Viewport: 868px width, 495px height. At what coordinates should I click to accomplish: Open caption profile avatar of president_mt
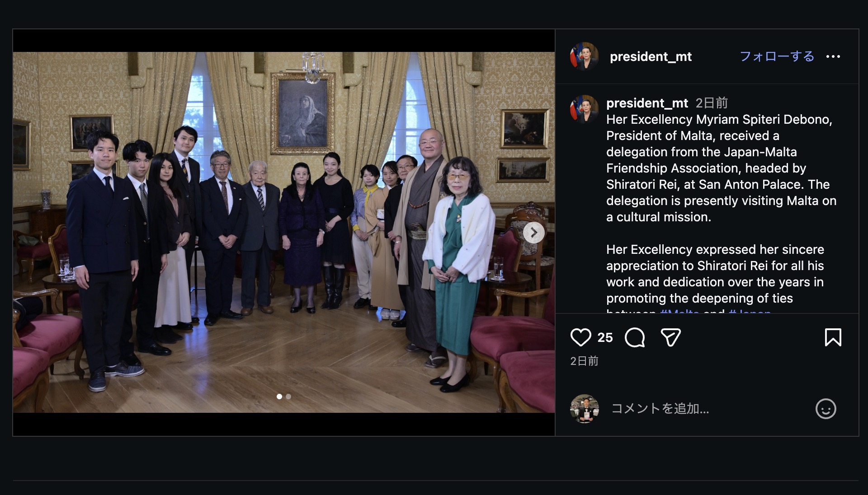(x=584, y=109)
